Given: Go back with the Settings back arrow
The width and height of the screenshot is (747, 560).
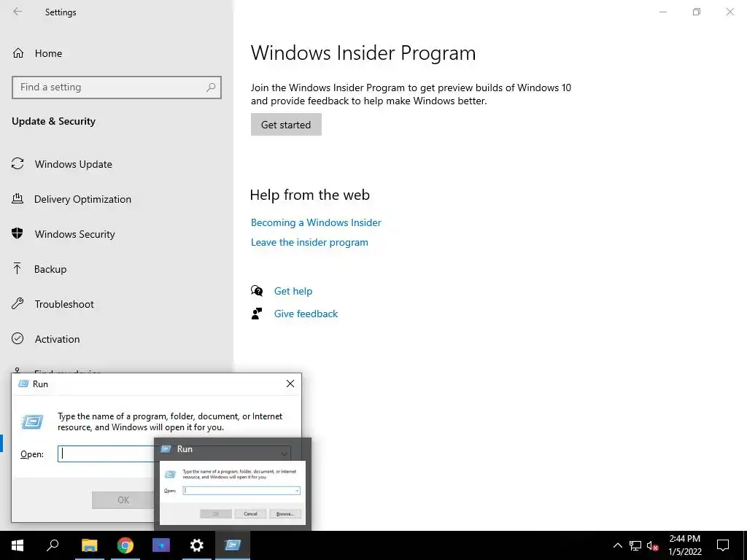Looking at the screenshot, I should (18, 12).
